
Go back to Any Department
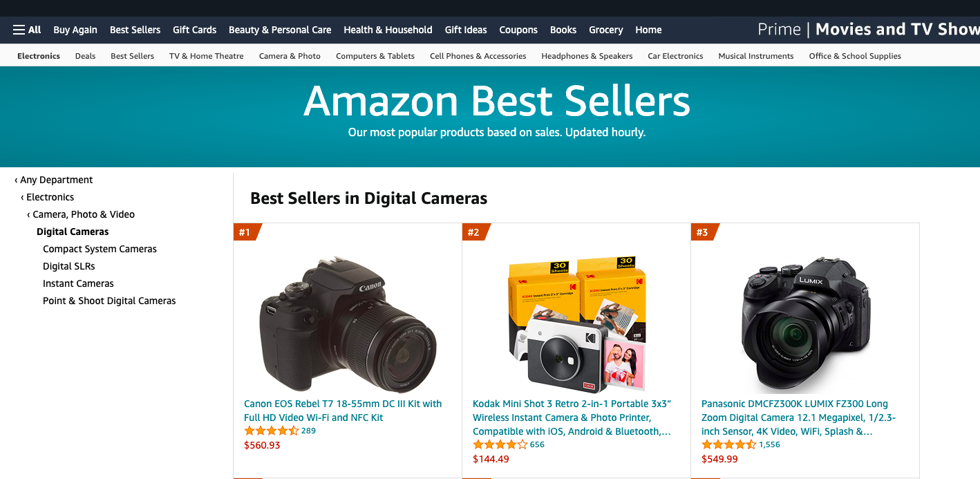[x=56, y=180]
